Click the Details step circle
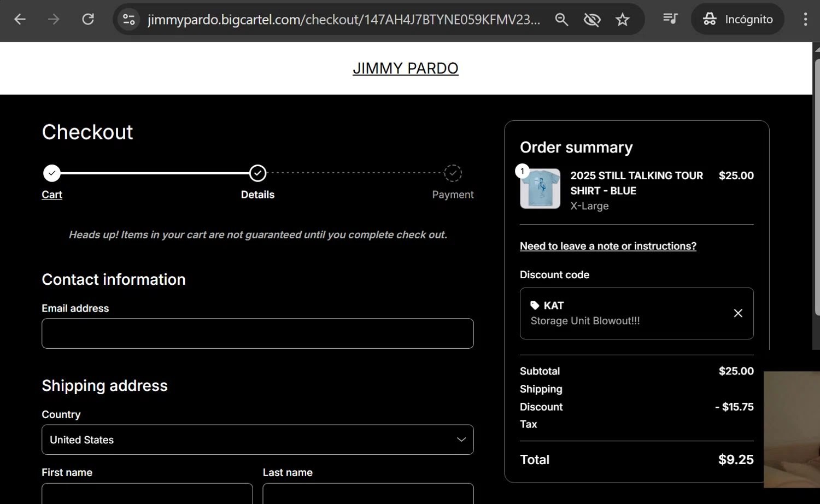The height and width of the screenshot is (504, 820). tap(258, 173)
